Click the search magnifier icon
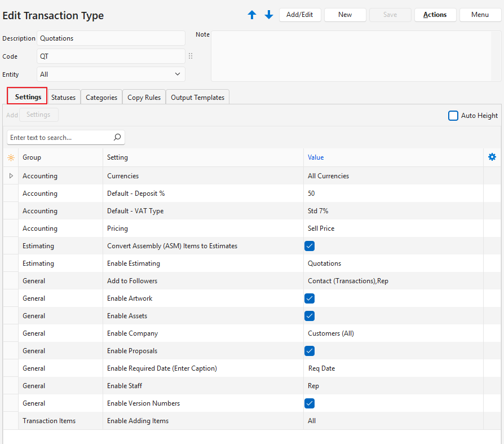Image resolution: width=504 pixels, height=444 pixels. tap(117, 137)
